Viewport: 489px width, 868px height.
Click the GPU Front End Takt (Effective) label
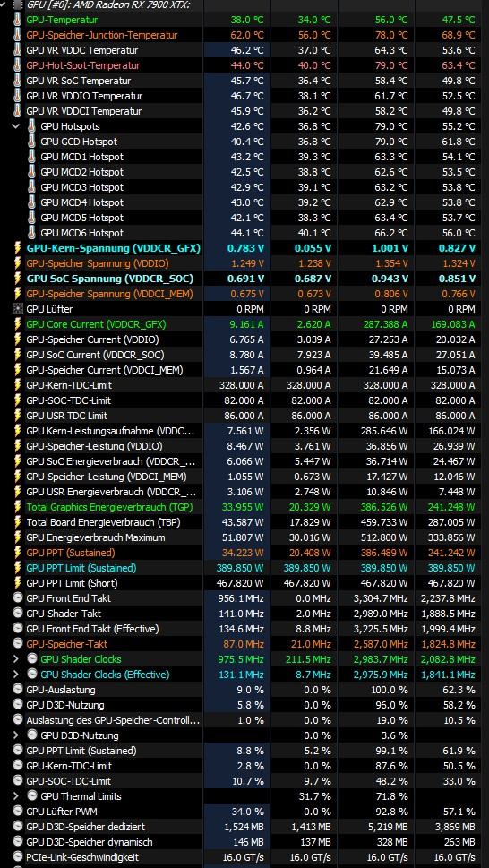92,628
